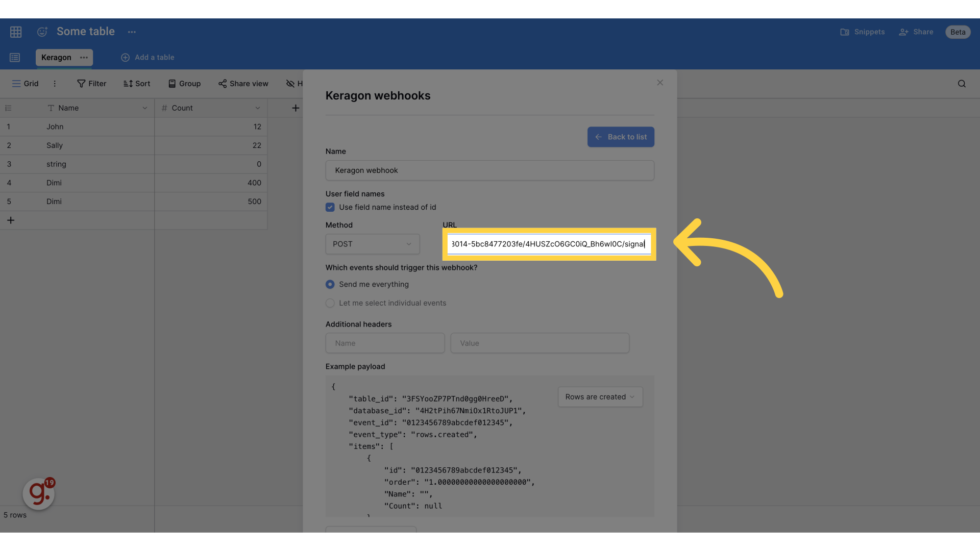Open the Some table options ellipsis

(132, 32)
